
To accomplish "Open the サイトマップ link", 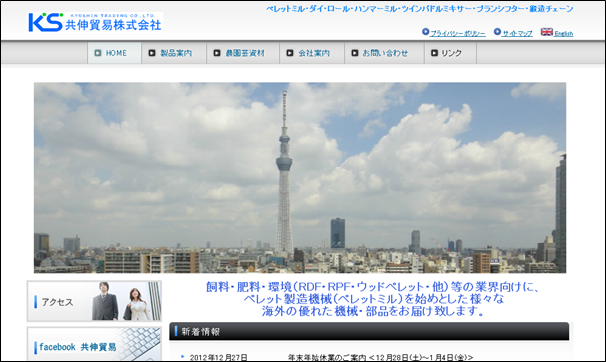I will click(517, 34).
